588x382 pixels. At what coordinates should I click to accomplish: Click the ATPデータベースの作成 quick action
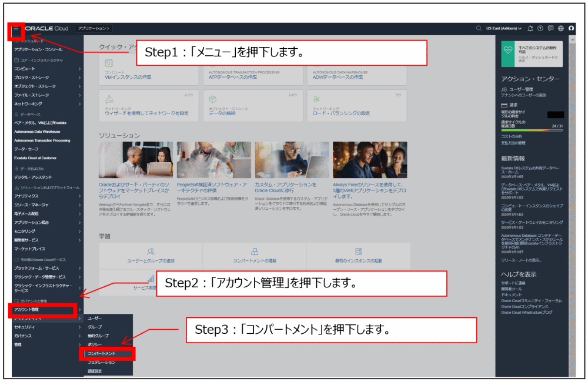coord(232,77)
